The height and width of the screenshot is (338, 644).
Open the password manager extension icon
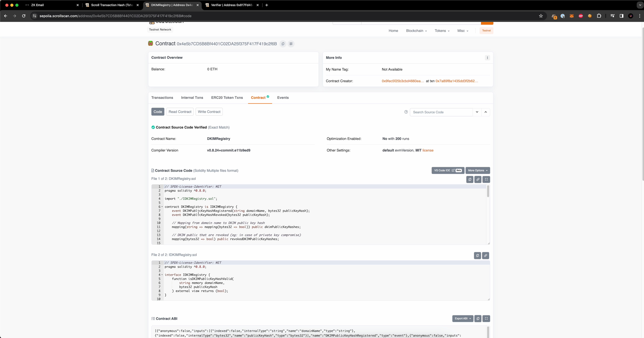[x=563, y=16]
